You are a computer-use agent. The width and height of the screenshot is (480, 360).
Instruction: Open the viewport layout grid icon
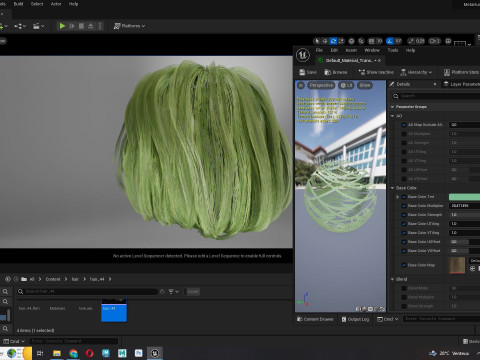click(448, 41)
